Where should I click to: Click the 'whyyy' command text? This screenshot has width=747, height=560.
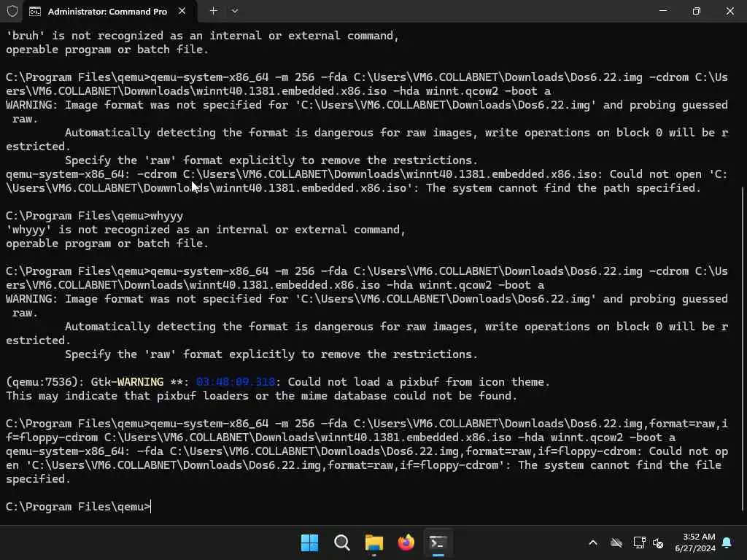[x=166, y=216]
